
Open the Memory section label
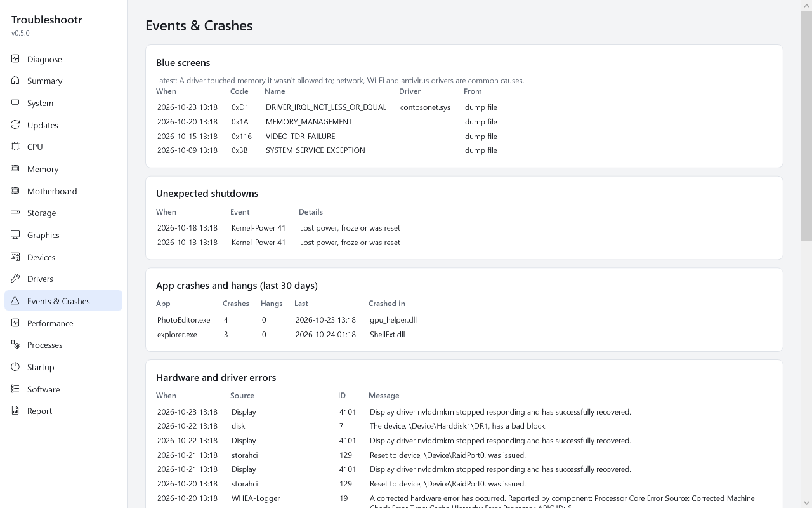coord(43,169)
